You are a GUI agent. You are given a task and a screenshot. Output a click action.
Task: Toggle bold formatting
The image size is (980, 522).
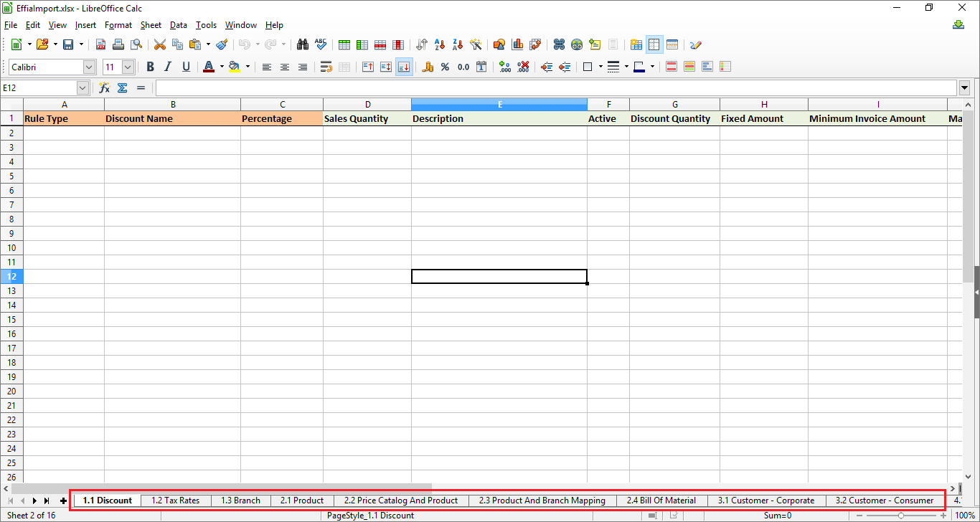pyautogui.click(x=150, y=67)
